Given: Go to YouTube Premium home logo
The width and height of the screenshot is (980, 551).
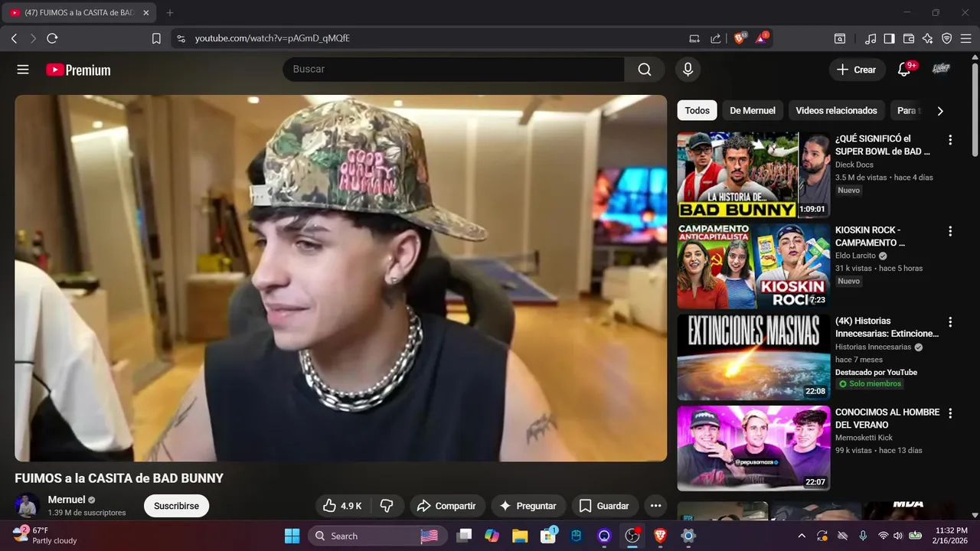Looking at the screenshot, I should coord(78,70).
